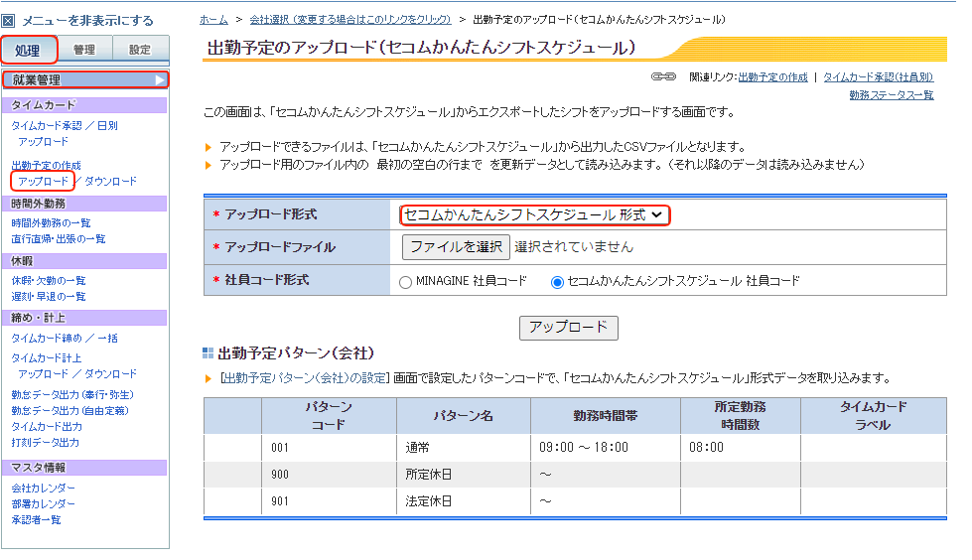Click ダウンロード under 出勤予定の作成
This screenshot has height=560, width=972.
110,181
